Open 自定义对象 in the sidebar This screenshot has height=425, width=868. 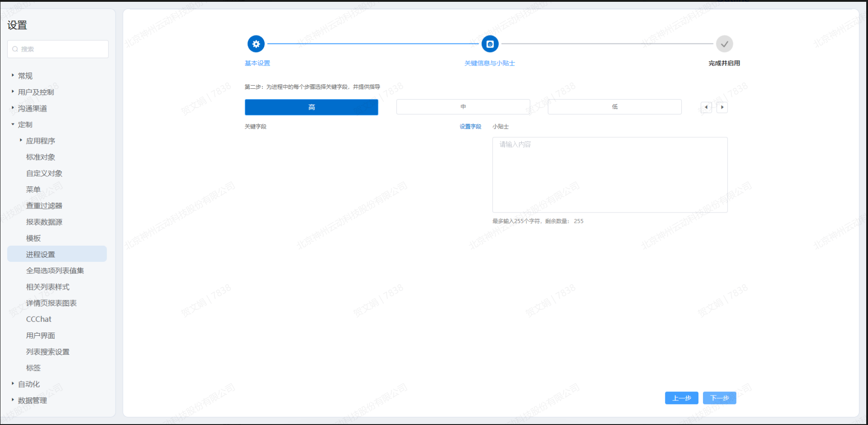(x=44, y=173)
